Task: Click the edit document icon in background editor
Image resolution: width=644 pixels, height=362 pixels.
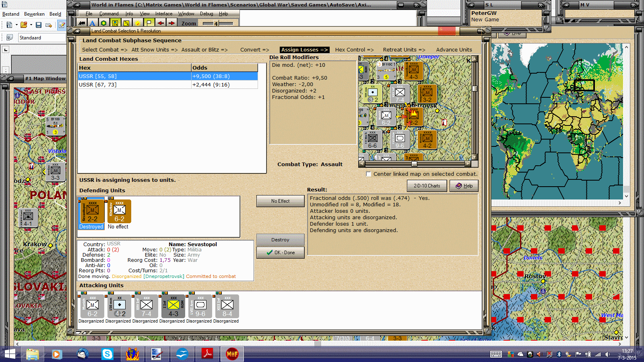Action: (62, 25)
